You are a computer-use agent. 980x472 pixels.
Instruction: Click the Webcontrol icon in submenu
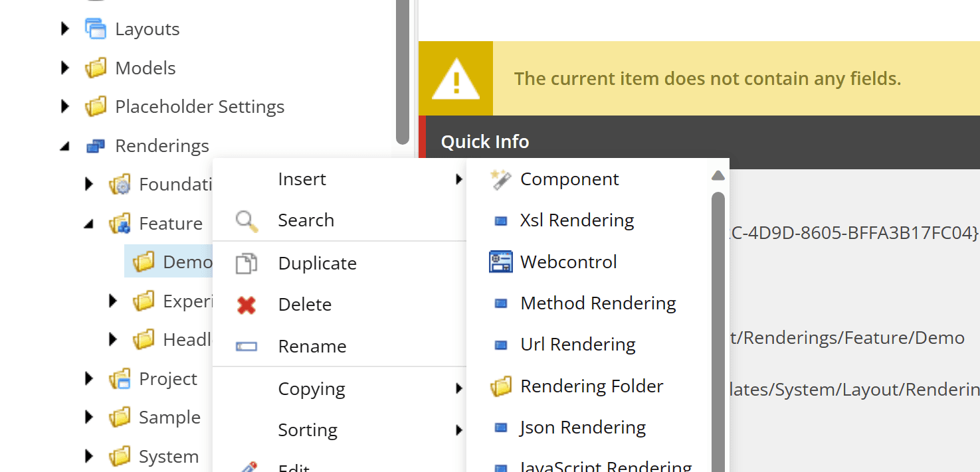(x=500, y=262)
